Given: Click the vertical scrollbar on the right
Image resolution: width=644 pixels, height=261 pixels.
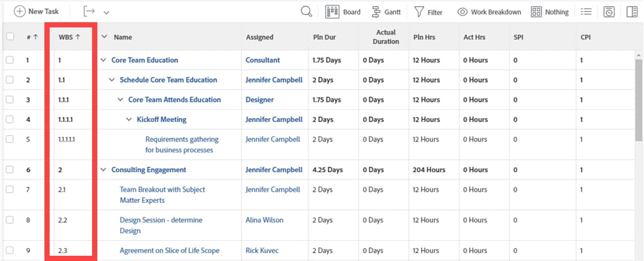Looking at the screenshot, I should pyautogui.click(x=639, y=98).
